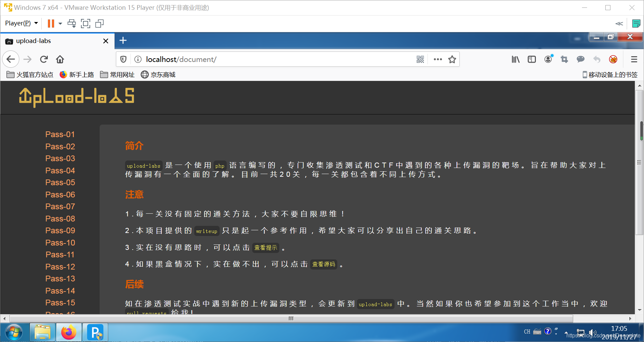Open the 火狐官方站点 bookmark folder
The width and height of the screenshot is (644, 342).
(x=30, y=74)
